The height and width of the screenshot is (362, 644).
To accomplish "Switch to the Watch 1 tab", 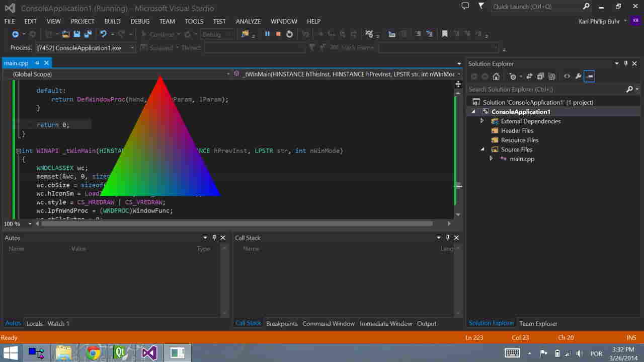I will tap(58, 323).
